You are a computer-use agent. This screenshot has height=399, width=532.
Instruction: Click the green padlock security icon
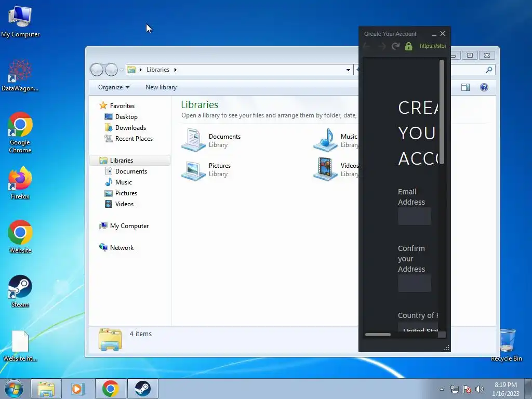[x=408, y=46]
